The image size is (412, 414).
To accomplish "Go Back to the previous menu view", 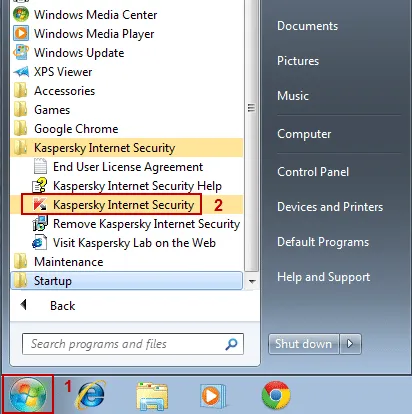I will tap(49, 305).
